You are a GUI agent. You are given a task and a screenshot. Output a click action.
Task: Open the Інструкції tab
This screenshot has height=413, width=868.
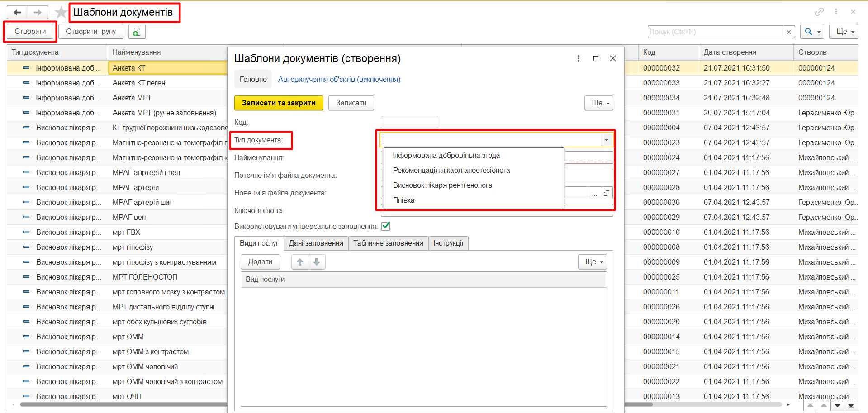pyautogui.click(x=448, y=243)
